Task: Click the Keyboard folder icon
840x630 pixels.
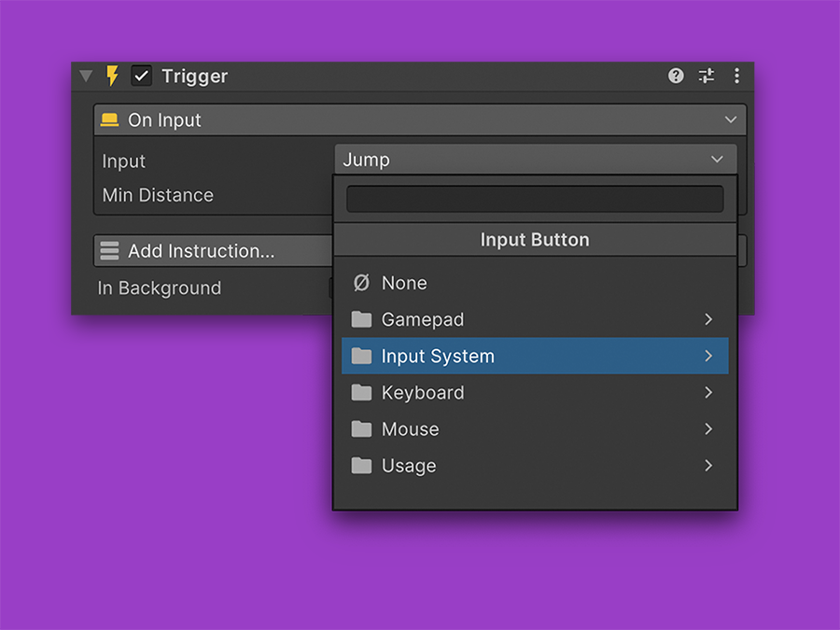Action: (x=361, y=393)
